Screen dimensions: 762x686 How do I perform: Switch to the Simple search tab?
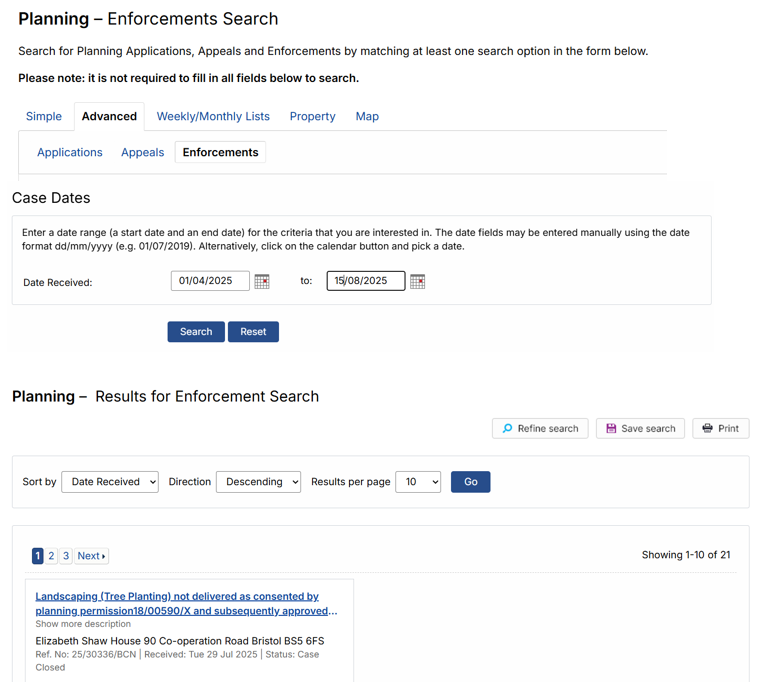44,117
